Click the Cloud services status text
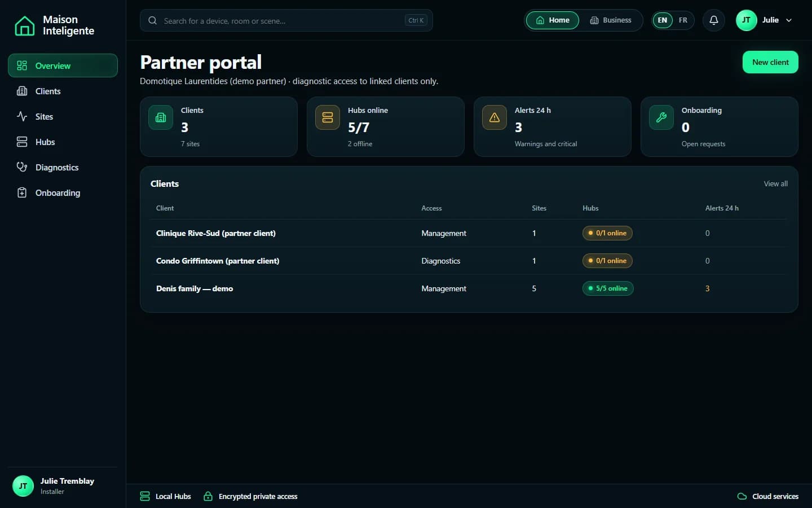 [775, 497]
